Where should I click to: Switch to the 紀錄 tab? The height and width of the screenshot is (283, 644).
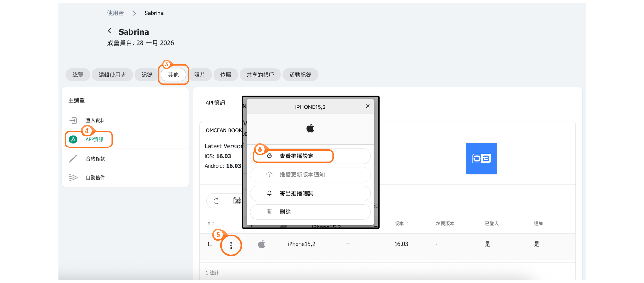(x=147, y=75)
